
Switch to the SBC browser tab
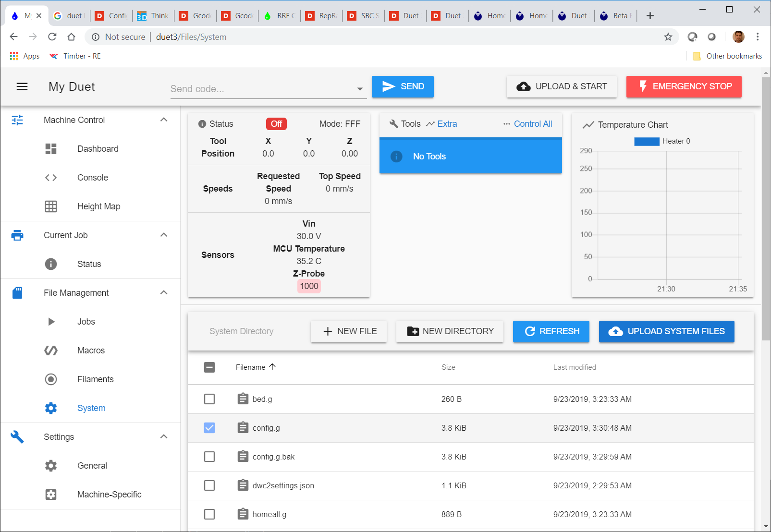click(363, 16)
